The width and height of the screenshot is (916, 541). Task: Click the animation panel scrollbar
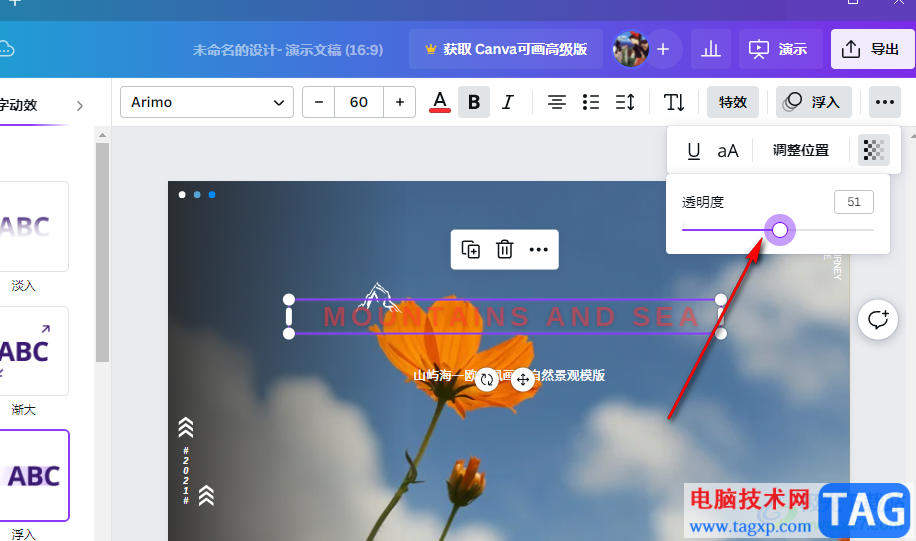click(102, 252)
